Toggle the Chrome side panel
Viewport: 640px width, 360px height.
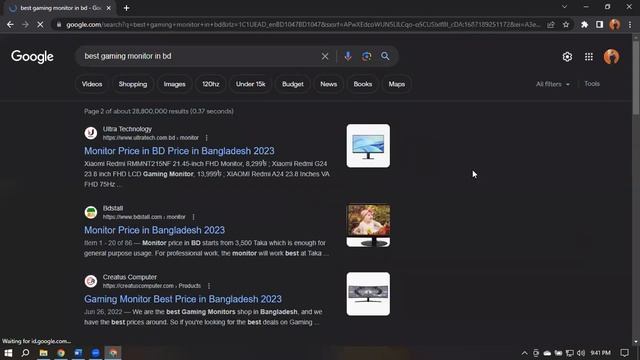599,25
